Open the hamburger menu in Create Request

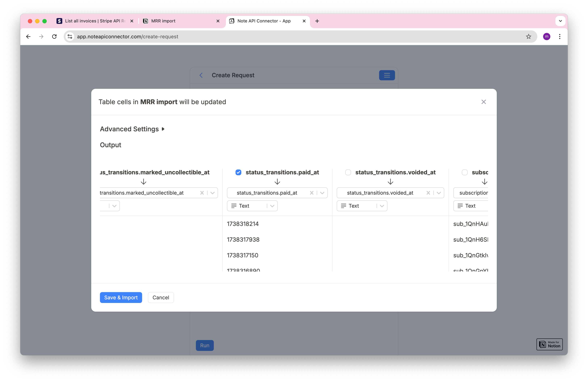point(387,75)
